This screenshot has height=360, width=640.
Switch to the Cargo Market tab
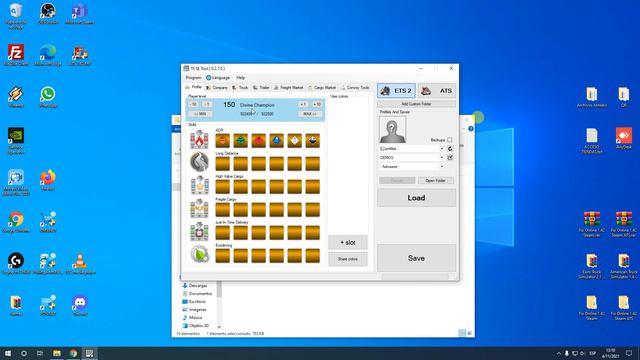point(322,88)
